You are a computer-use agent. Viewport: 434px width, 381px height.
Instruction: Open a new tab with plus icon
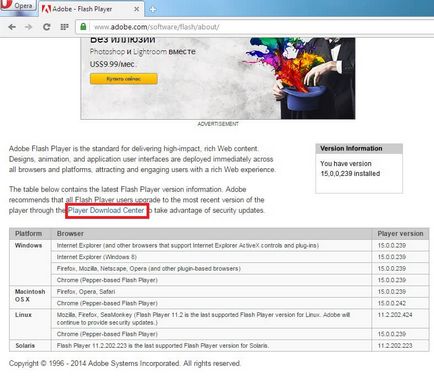point(153,9)
